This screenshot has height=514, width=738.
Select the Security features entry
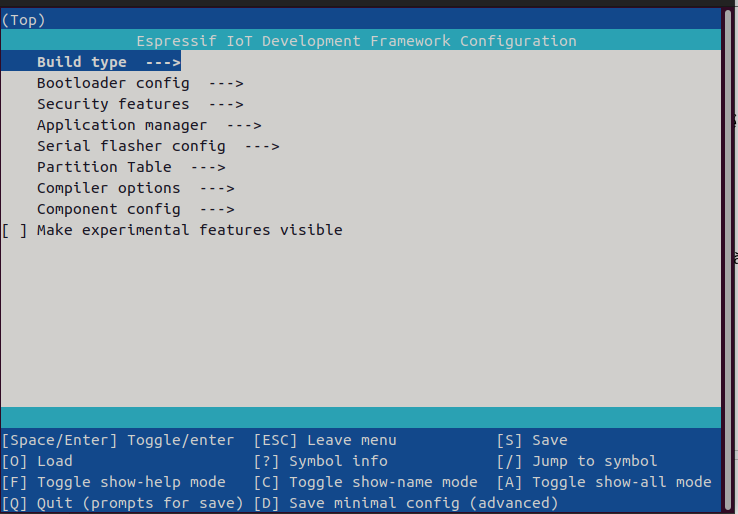coord(112,104)
